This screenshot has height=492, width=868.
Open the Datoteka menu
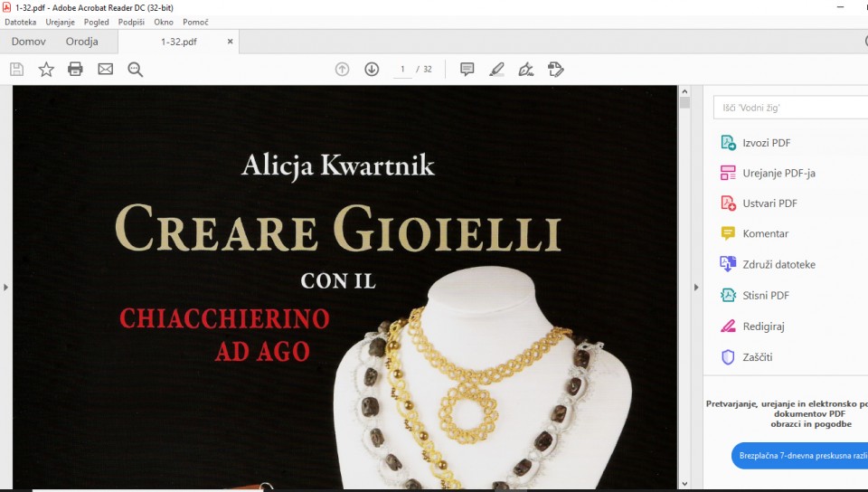21,22
